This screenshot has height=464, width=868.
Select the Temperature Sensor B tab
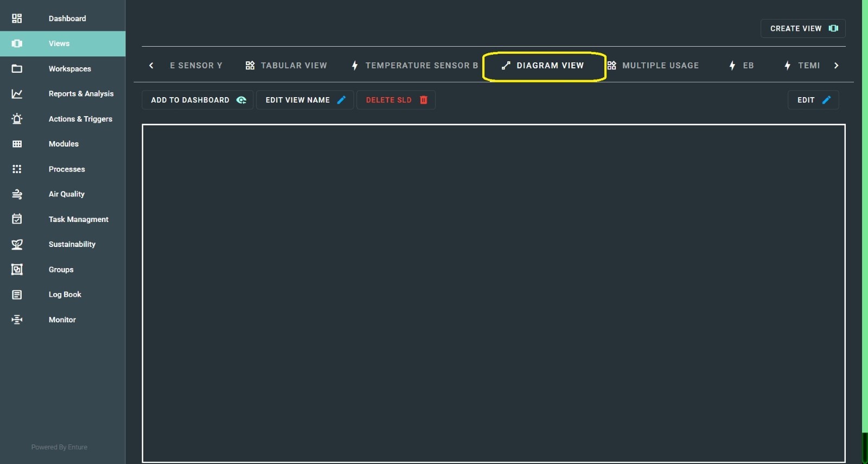415,66
